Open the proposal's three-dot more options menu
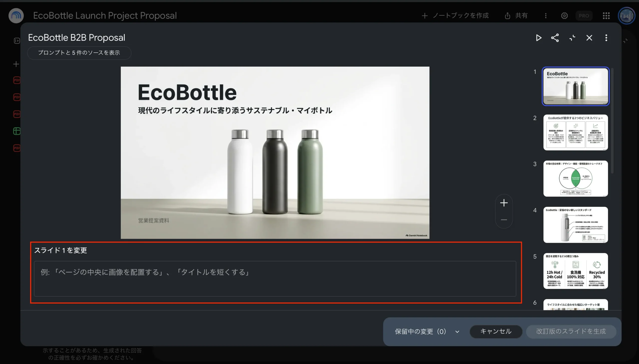 [x=606, y=38]
